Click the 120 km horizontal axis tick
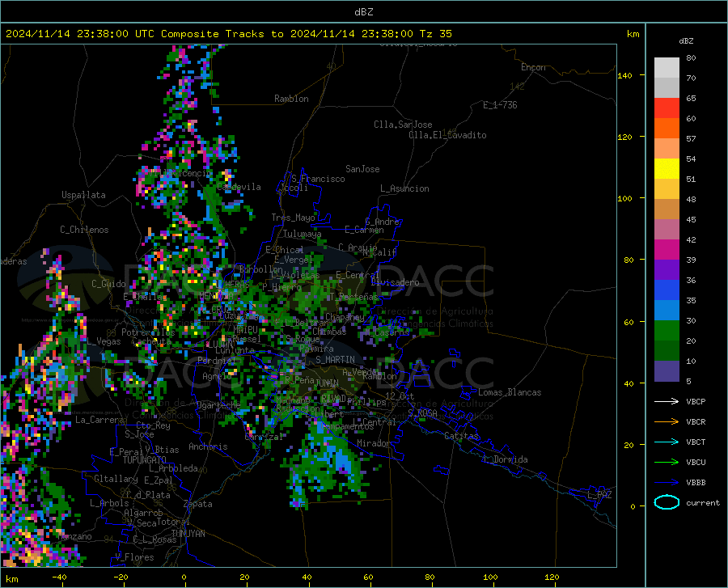728x588 pixels. tap(552, 577)
